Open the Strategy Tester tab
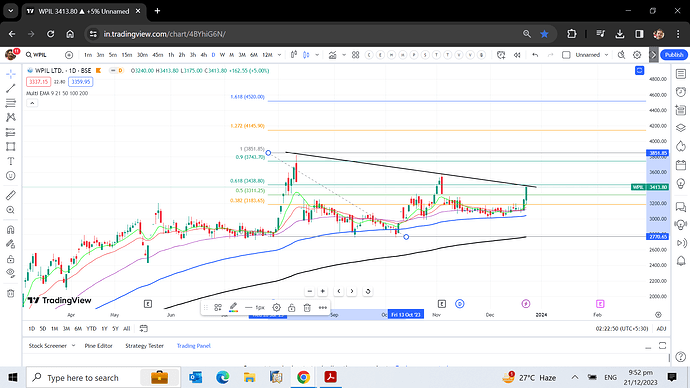 click(144, 346)
